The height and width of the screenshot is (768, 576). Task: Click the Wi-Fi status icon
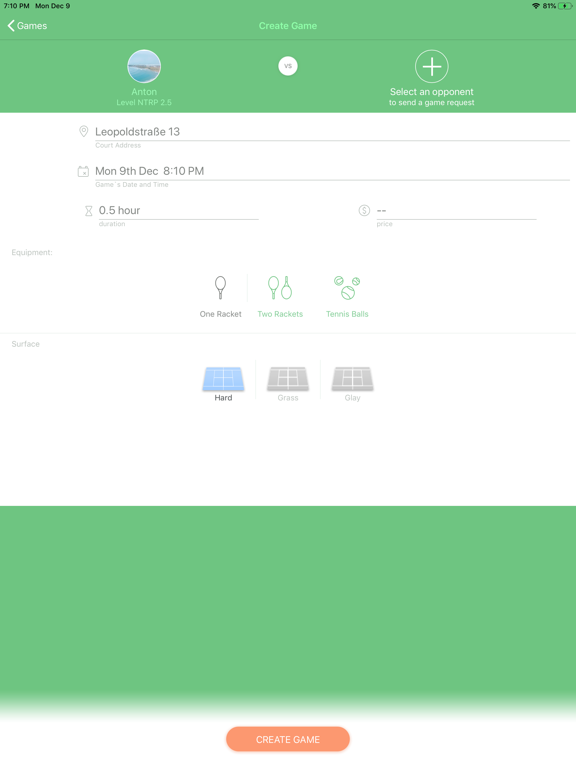tap(536, 6)
